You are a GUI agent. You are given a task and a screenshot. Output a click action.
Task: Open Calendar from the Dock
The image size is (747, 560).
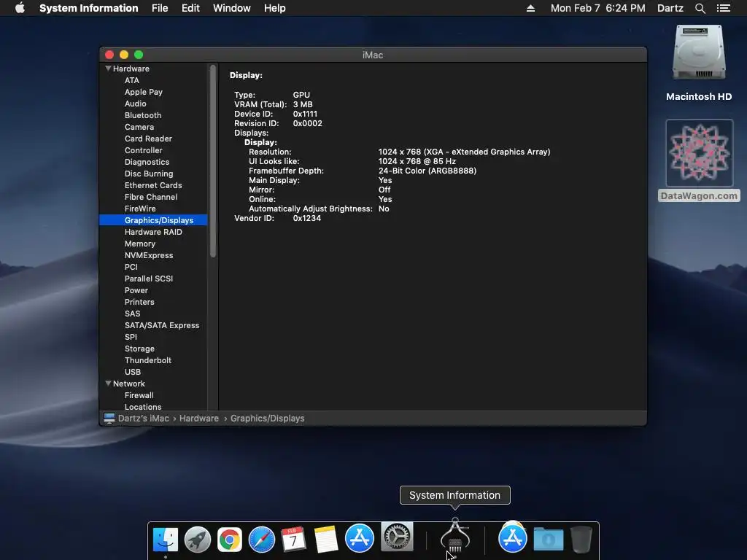pos(293,539)
